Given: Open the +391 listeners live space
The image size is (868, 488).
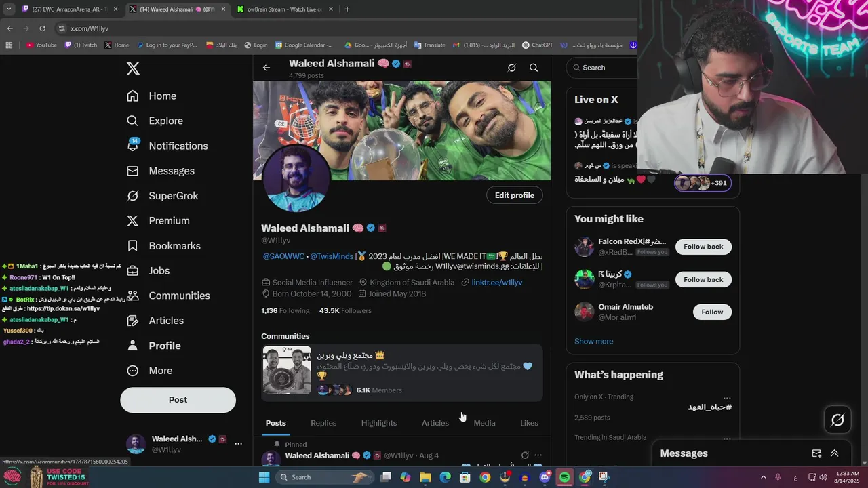Looking at the screenshot, I should [x=703, y=183].
